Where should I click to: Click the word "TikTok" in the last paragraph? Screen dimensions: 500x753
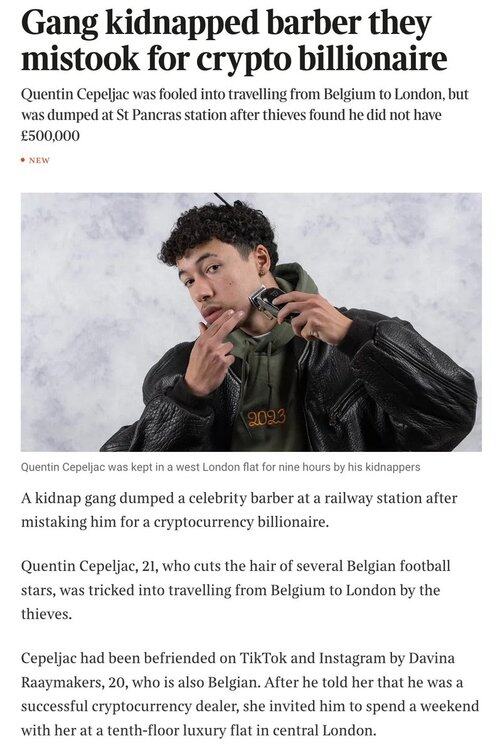[x=263, y=658]
